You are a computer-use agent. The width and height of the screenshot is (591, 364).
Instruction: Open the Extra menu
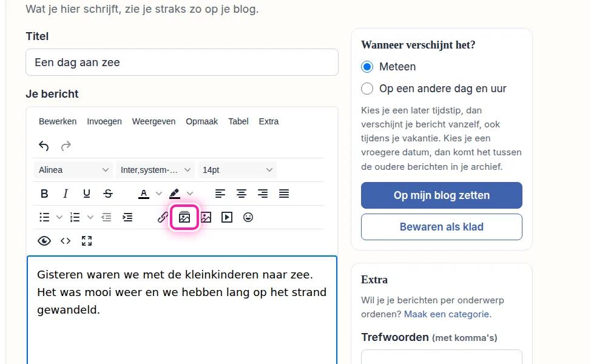click(269, 122)
